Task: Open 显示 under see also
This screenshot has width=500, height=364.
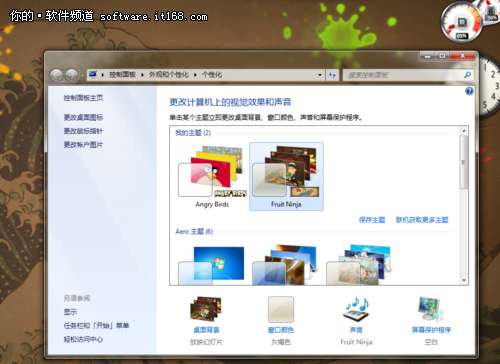Action: click(x=70, y=312)
